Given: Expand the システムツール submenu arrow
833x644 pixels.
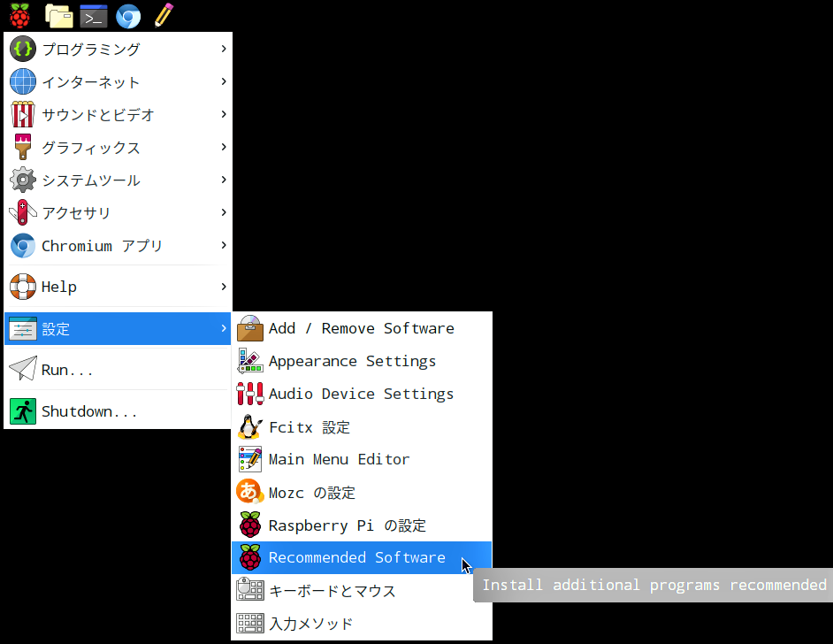Looking at the screenshot, I should (x=224, y=180).
